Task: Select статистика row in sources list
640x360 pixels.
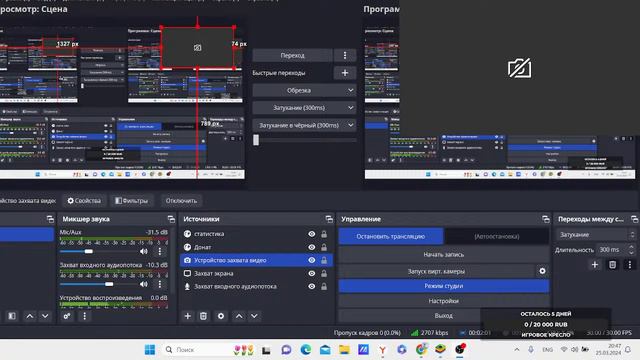Action: (256, 234)
